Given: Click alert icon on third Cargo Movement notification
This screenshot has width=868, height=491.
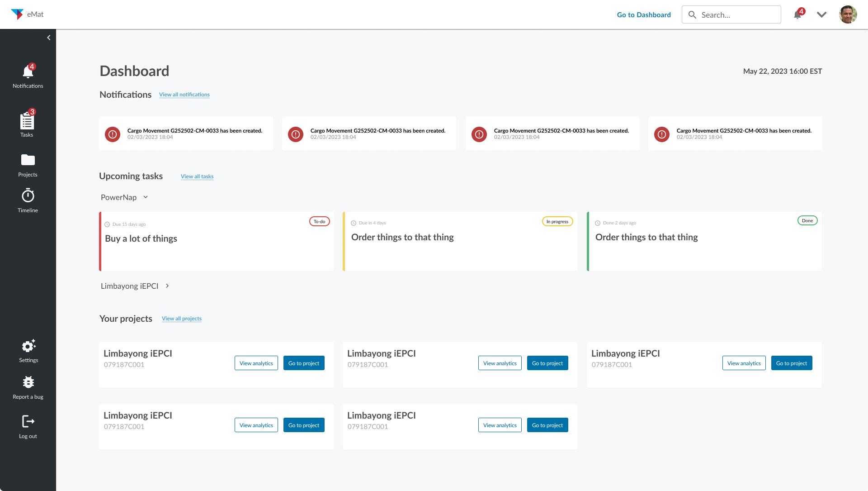Looking at the screenshot, I should point(479,134).
